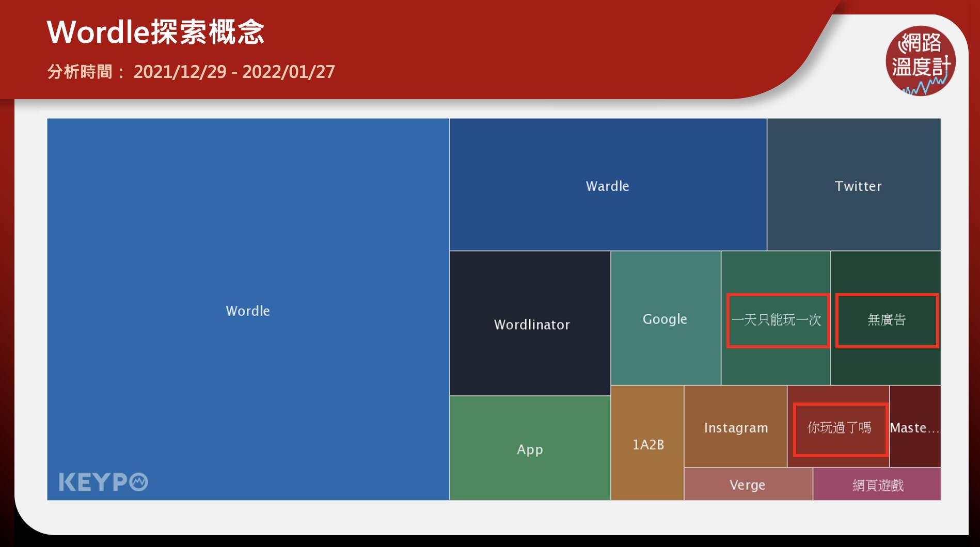Click the 你玩過了嗎 cell label

coord(840,428)
